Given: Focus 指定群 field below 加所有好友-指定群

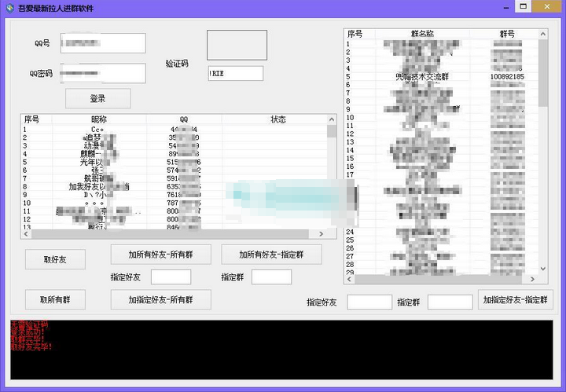Looking at the screenshot, I should [x=271, y=277].
